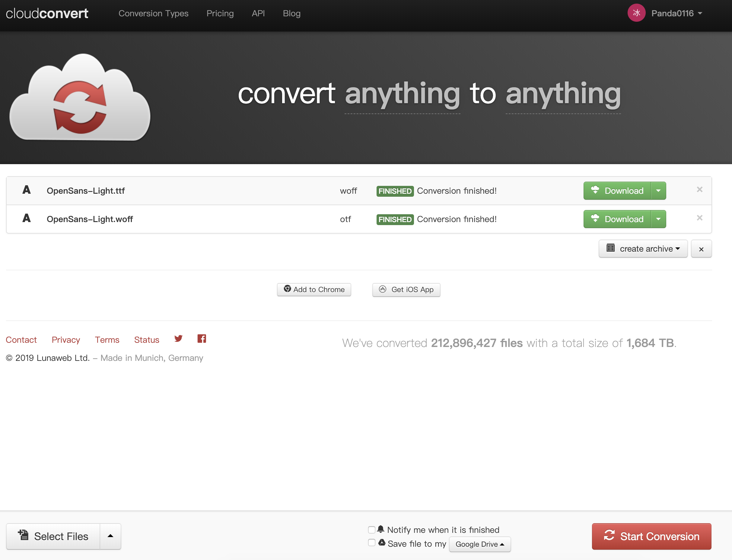The width and height of the screenshot is (732, 560).
Task: Enable Notify me when it is finished
Action: pos(371,530)
